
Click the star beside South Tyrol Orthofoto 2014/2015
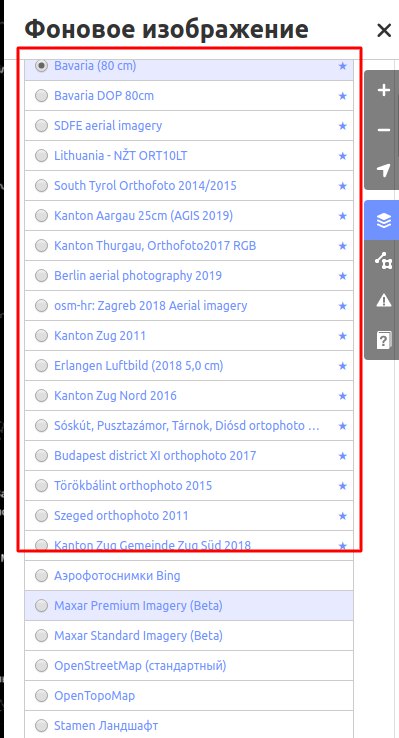343,186
